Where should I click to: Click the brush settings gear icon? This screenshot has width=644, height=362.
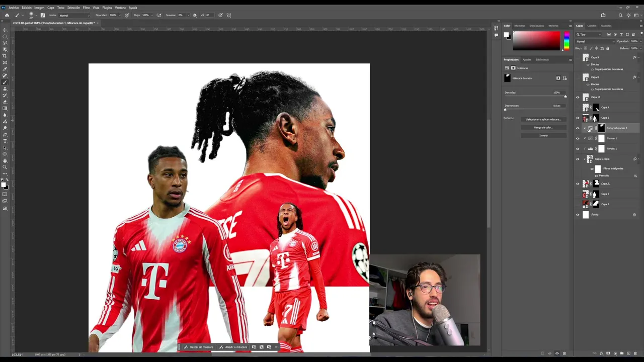195,15
